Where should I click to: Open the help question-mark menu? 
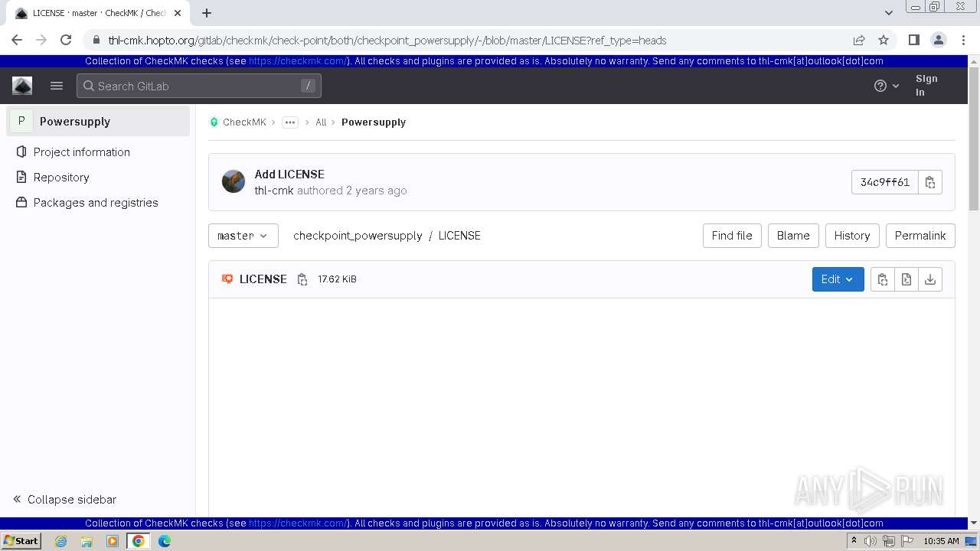point(887,86)
